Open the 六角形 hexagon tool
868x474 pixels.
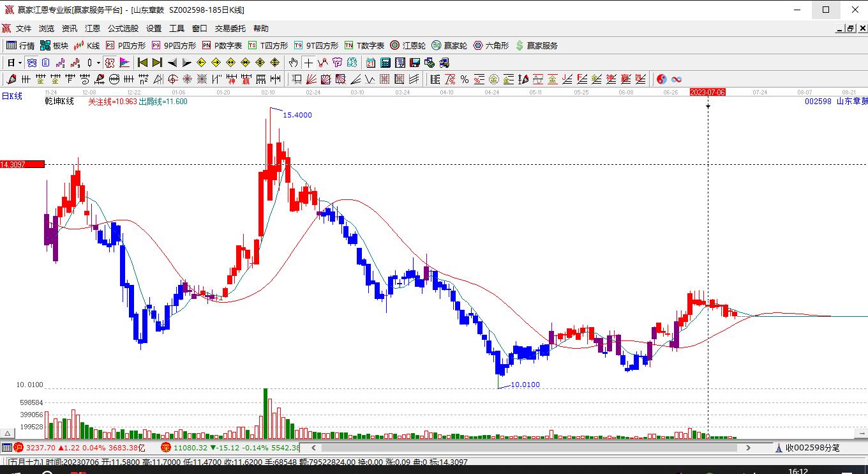(491, 46)
